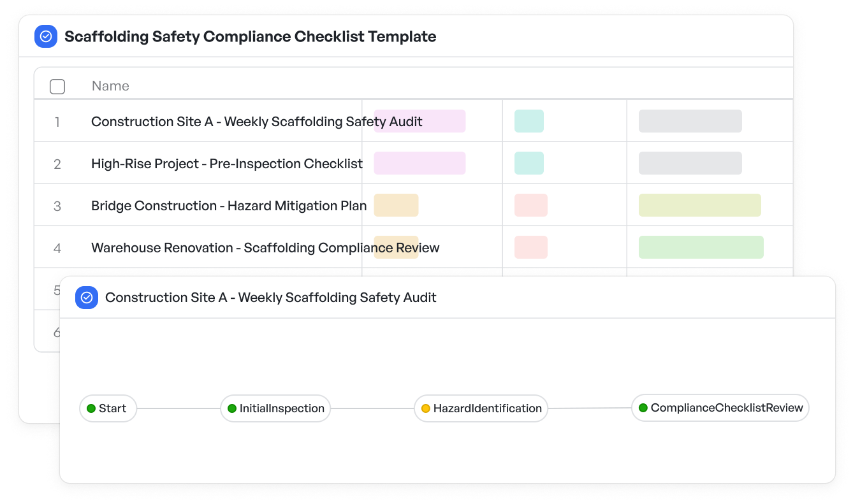The width and height of the screenshot is (853, 504).
Task: Toggle the select-all checkbox in table header
Action: coord(57,87)
